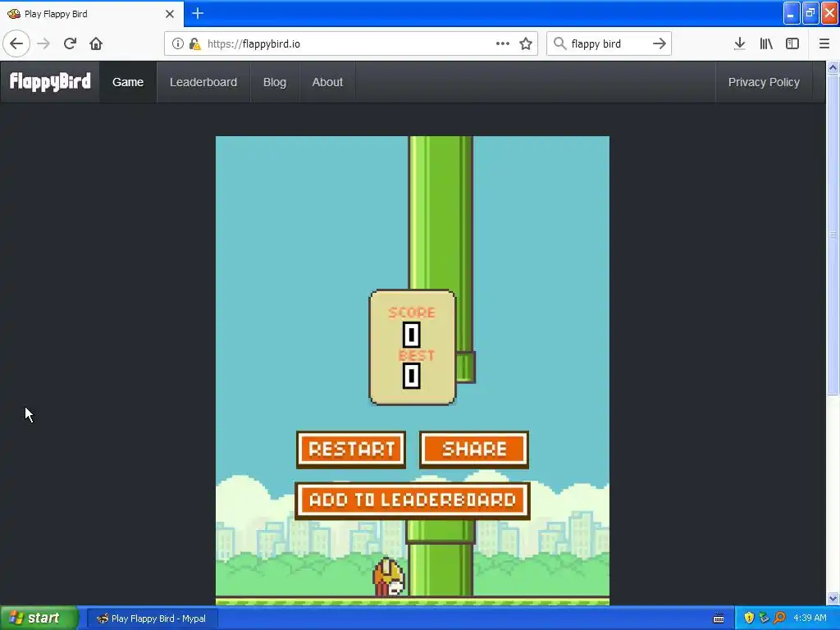This screenshot has width=840, height=630.
Task: Click the 4:39 AM clock
Action: tap(810, 618)
